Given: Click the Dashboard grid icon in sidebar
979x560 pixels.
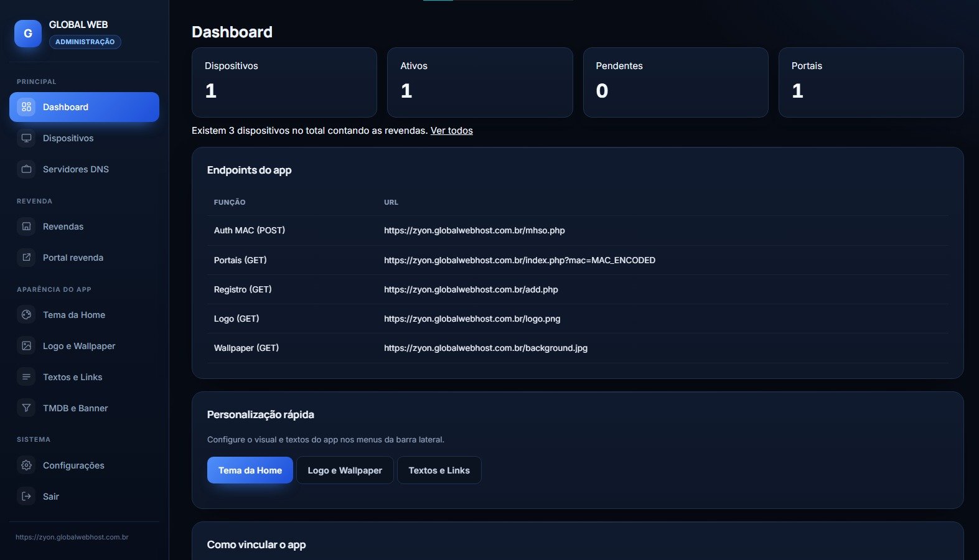Looking at the screenshot, I should (x=26, y=107).
